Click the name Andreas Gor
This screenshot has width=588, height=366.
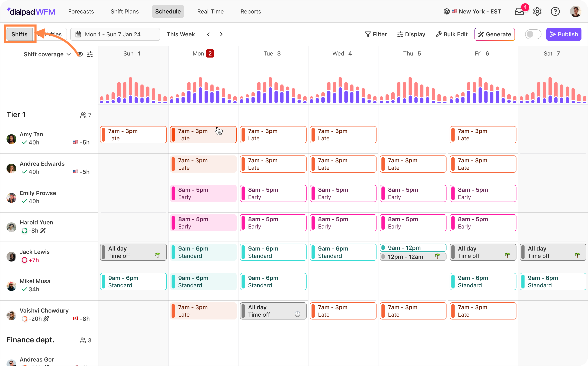[x=37, y=359]
